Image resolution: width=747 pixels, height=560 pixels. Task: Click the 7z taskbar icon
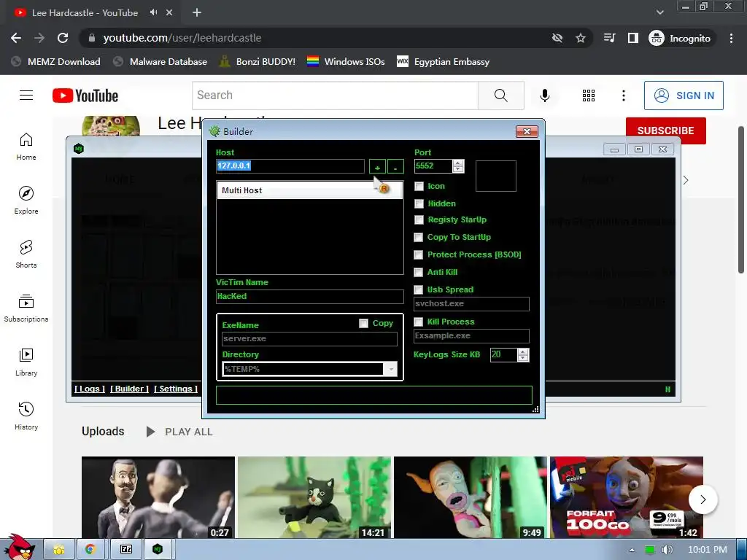pos(126,550)
